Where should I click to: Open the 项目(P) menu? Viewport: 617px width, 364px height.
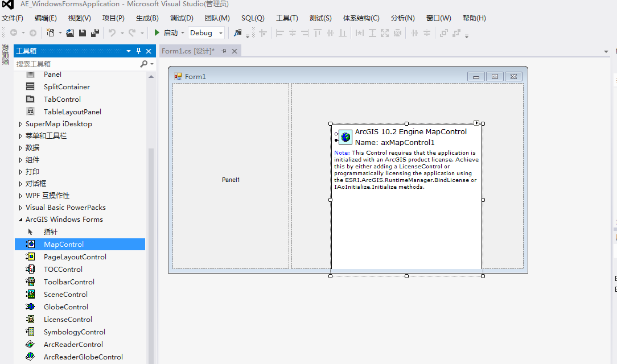(113, 18)
